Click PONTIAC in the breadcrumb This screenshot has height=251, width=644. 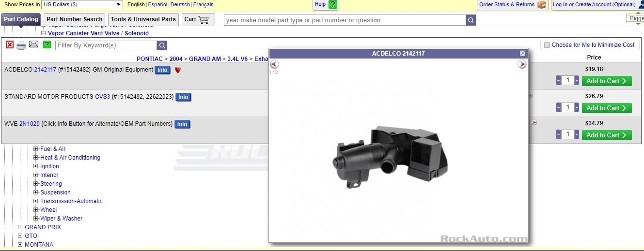[x=150, y=59]
